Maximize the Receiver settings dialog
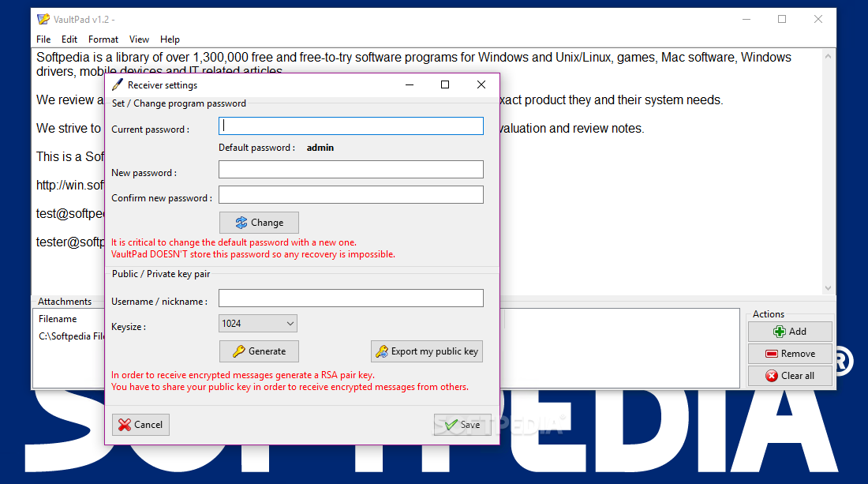 (x=445, y=84)
